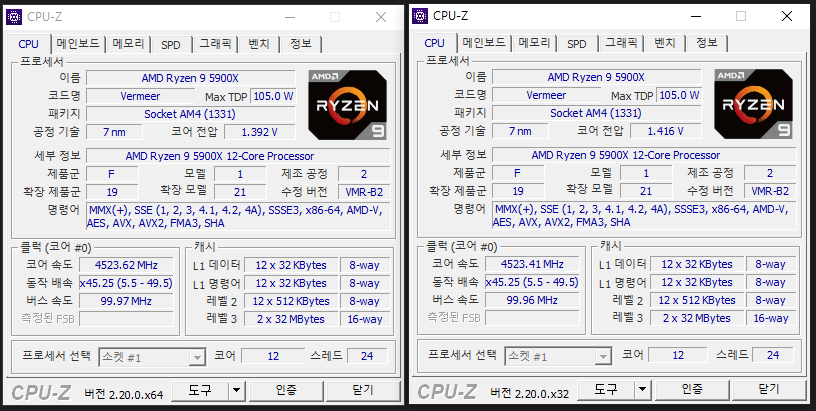
Task: Open the 소켓 #1 processor selector in the x64 window
Action: pos(152,358)
